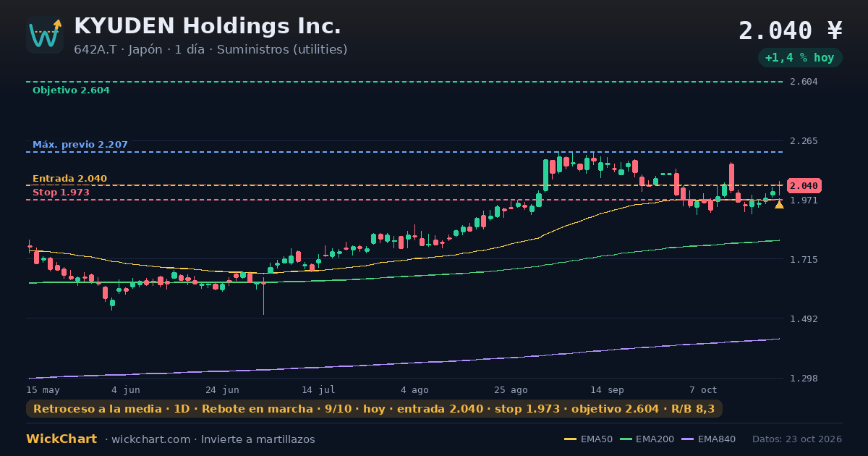The width and height of the screenshot is (868, 456).
Task: Click the Entrada 2.040 label
Action: (x=69, y=179)
